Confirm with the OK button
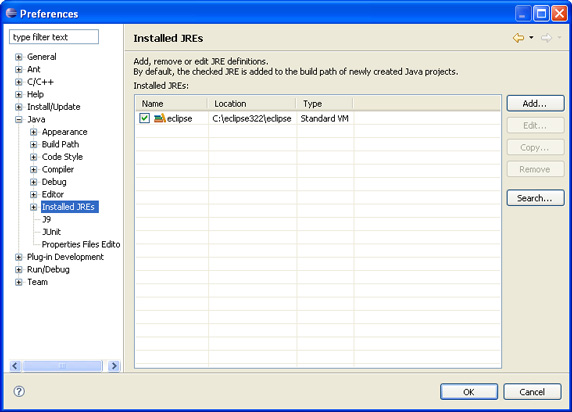 point(469,392)
